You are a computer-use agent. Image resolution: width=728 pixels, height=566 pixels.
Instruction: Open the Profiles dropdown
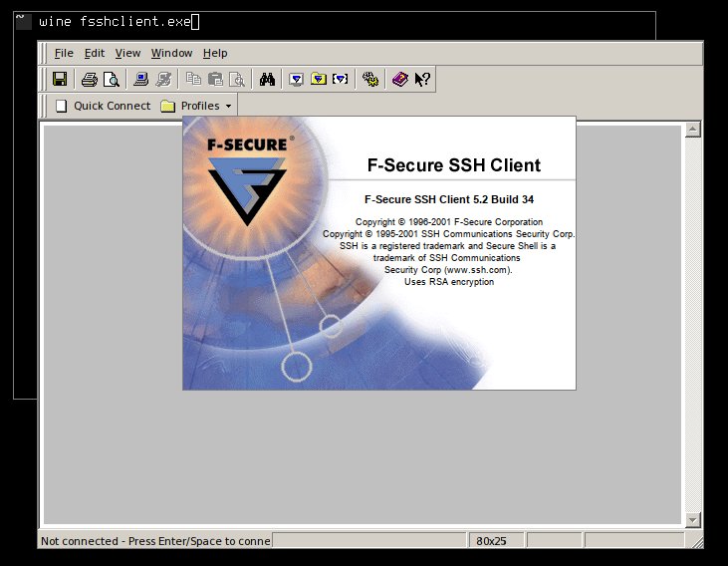196,106
